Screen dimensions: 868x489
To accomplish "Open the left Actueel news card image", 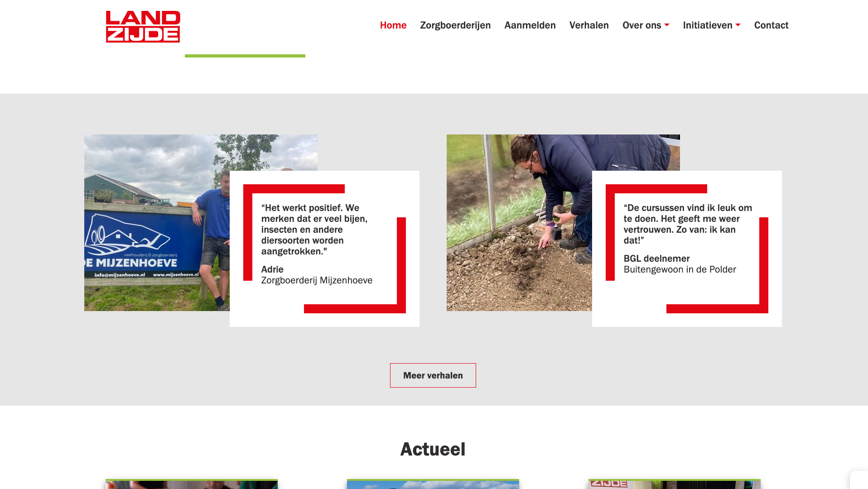I will click(x=191, y=484).
